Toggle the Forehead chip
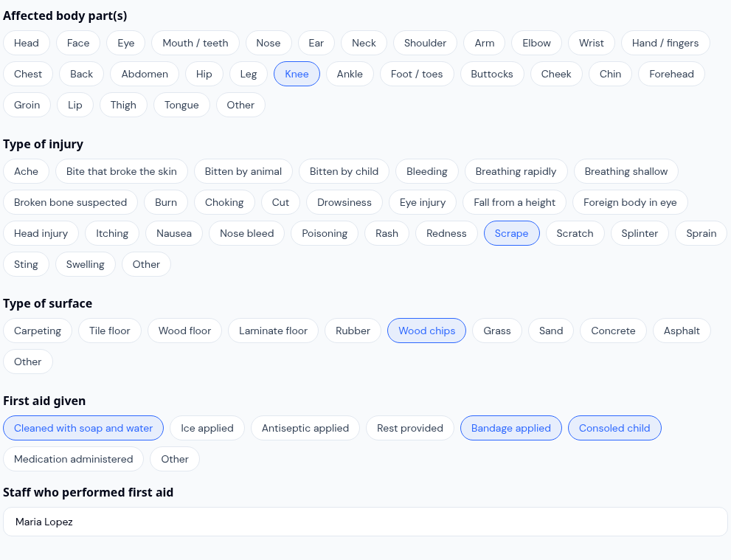This screenshot has height=560, width=731. pyautogui.click(x=671, y=74)
